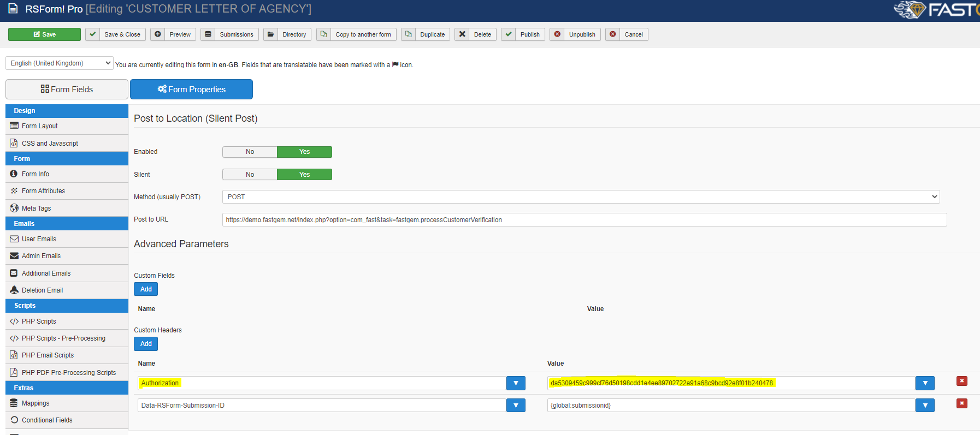The image size is (980, 435).
Task: Set Enabled to No
Action: click(250, 152)
